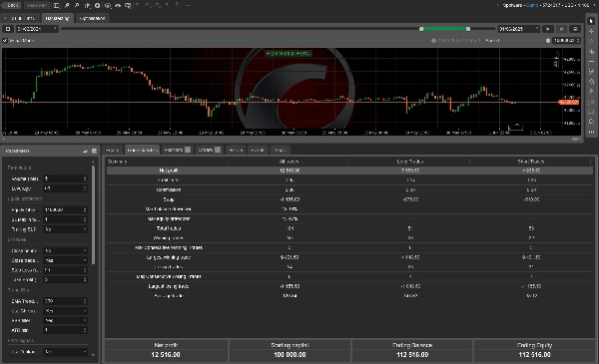The height and width of the screenshot is (364, 599).
Task: Click the Ending Equity summary box
Action: point(534,350)
